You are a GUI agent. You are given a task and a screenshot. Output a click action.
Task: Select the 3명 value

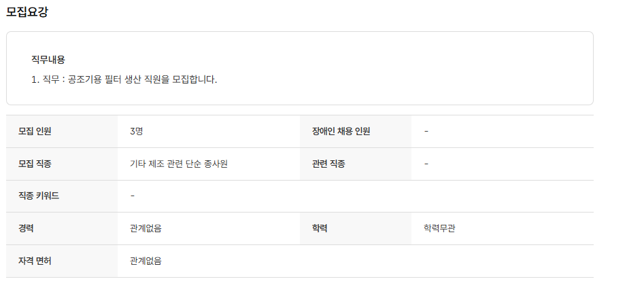(x=136, y=131)
